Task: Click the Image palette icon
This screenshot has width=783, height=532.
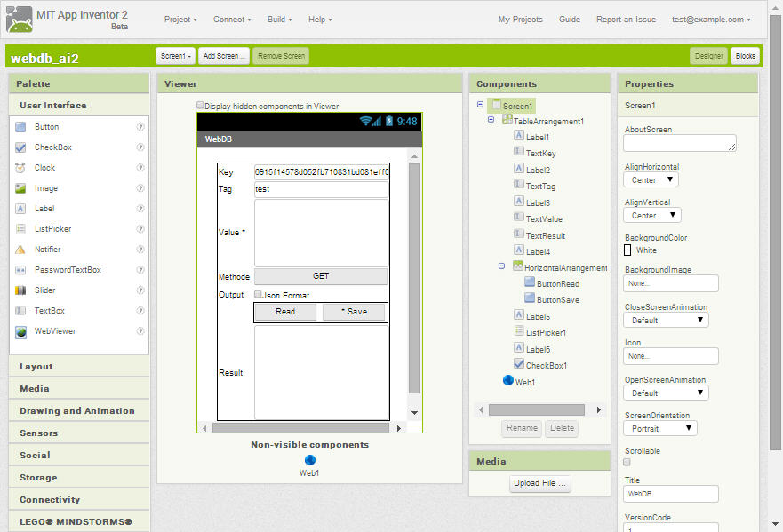Action: [20, 188]
